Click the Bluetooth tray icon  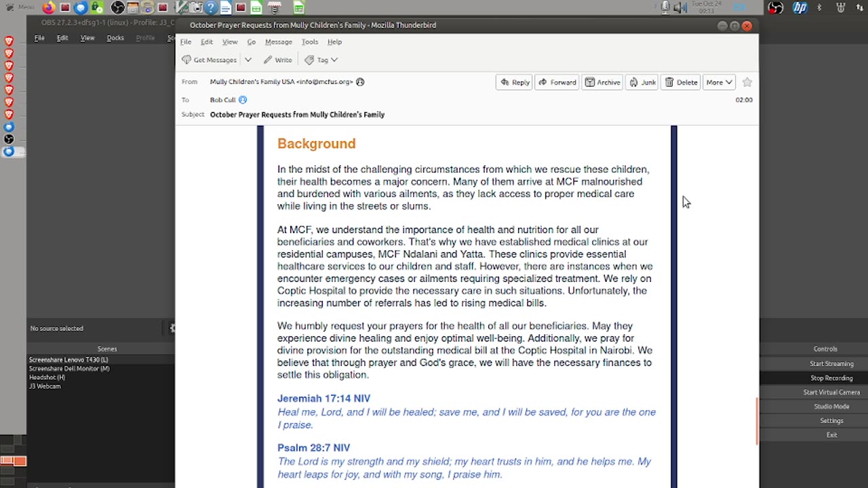click(819, 7)
